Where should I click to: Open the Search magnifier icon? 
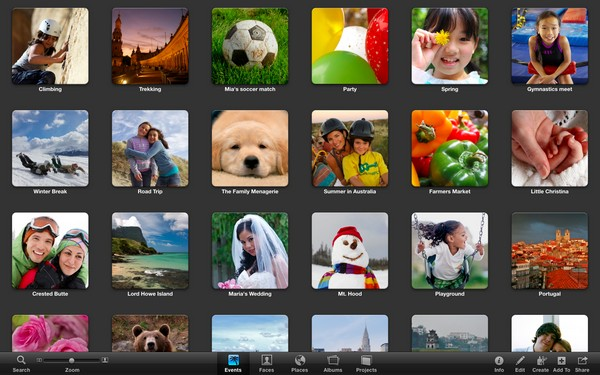(x=21, y=360)
